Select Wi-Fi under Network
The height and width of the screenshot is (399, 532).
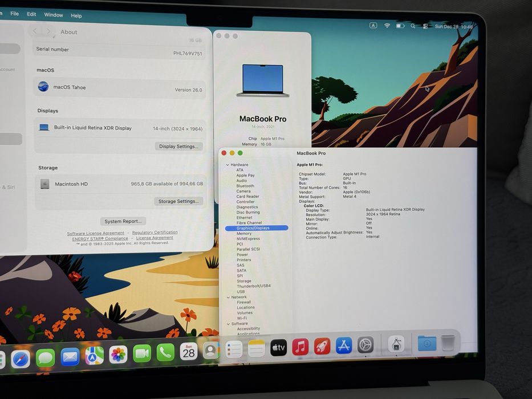click(x=242, y=318)
